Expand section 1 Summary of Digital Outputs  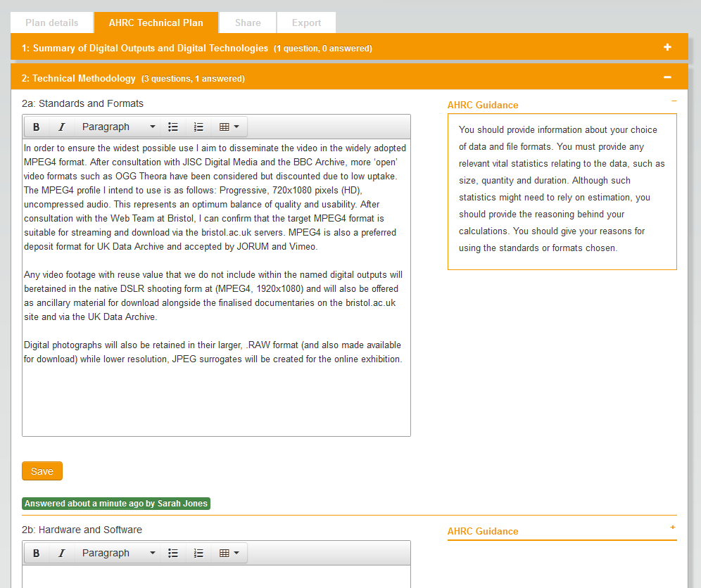[667, 48]
